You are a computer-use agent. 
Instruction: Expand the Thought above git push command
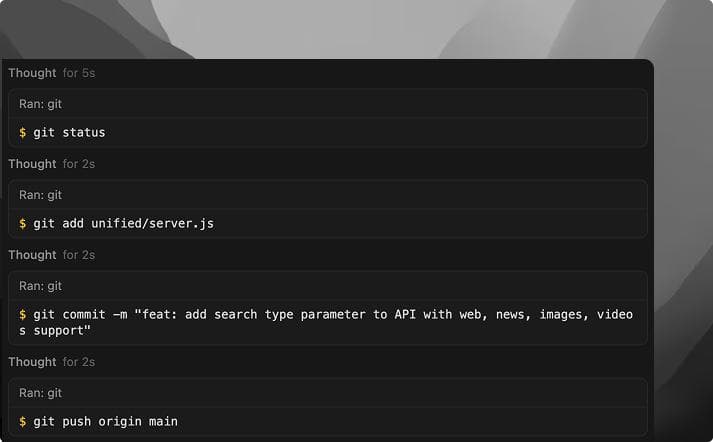point(32,362)
